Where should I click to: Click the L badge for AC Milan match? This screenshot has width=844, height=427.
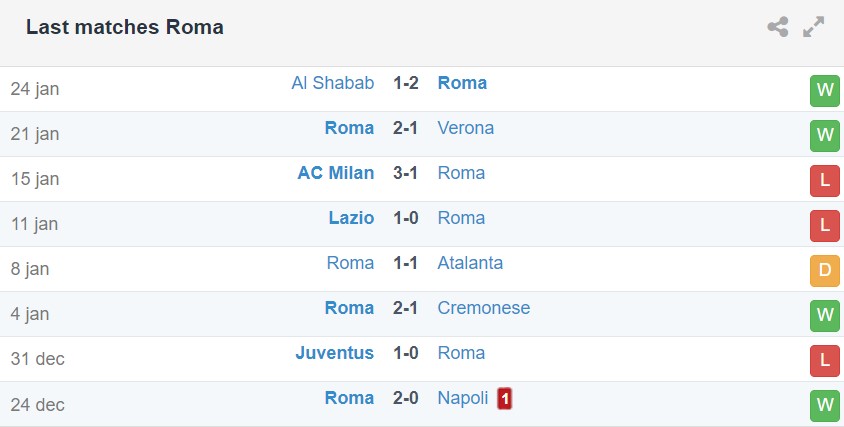(824, 180)
